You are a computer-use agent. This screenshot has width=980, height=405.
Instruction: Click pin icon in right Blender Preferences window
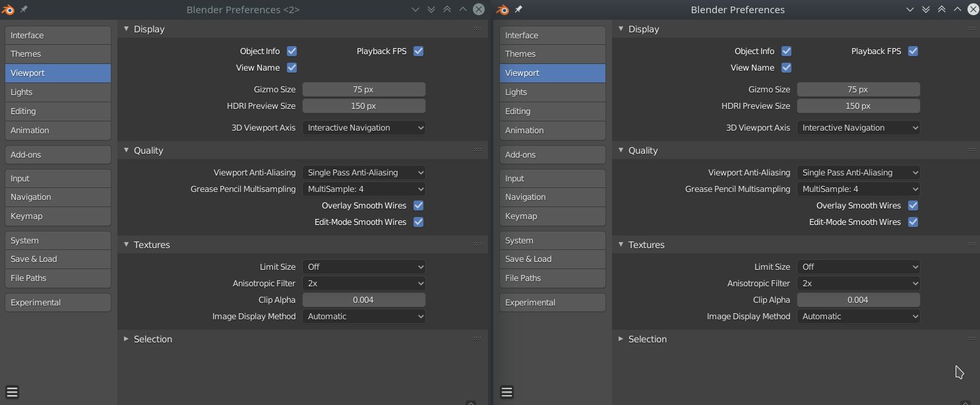point(518,9)
